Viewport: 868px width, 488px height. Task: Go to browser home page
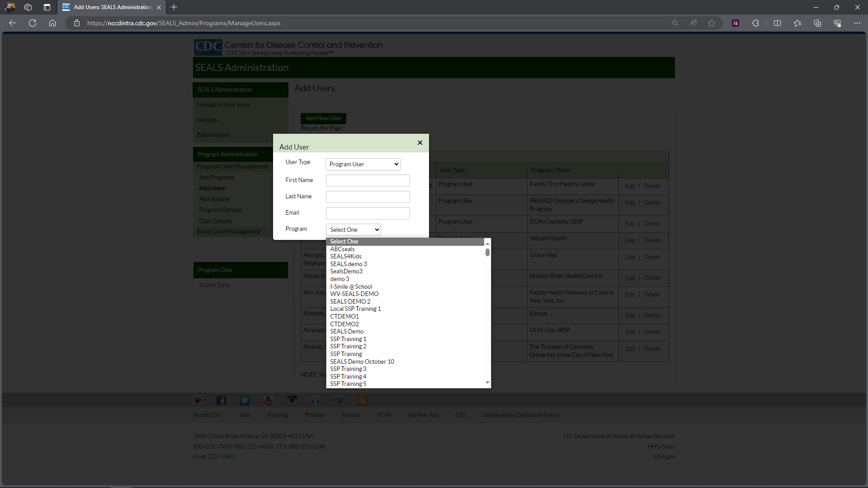tap(52, 23)
